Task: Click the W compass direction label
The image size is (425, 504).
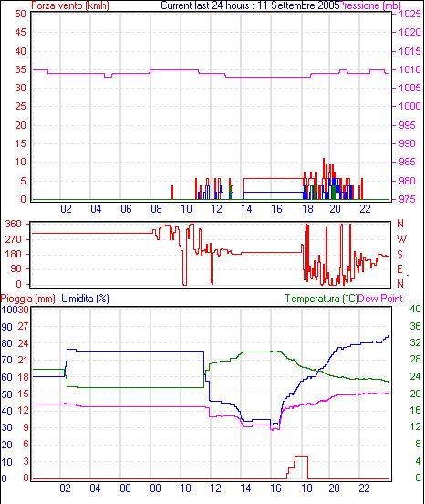Action: pos(401,239)
